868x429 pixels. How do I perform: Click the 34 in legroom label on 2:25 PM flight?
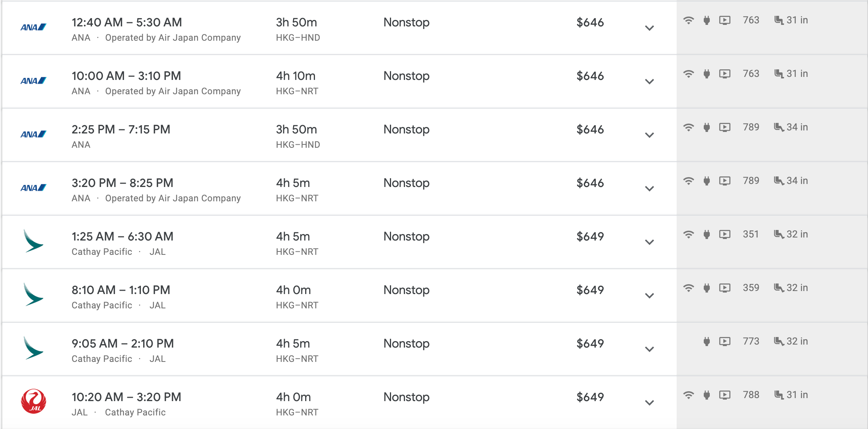point(797,127)
